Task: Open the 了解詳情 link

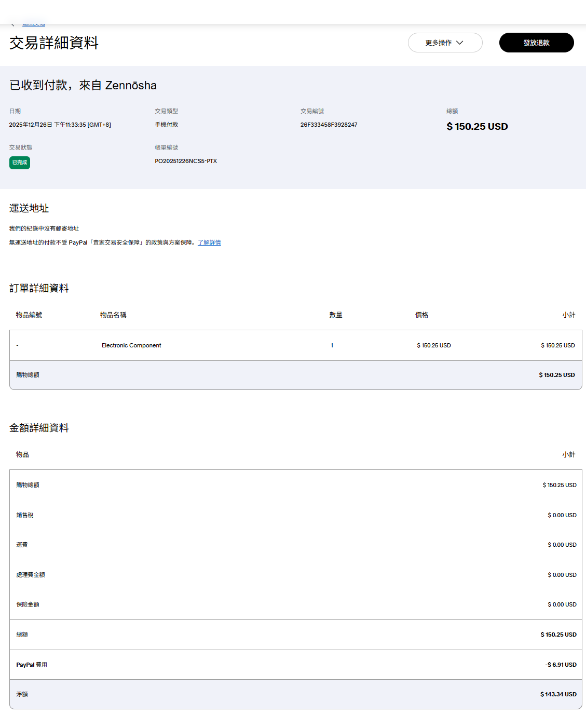Action: point(209,242)
